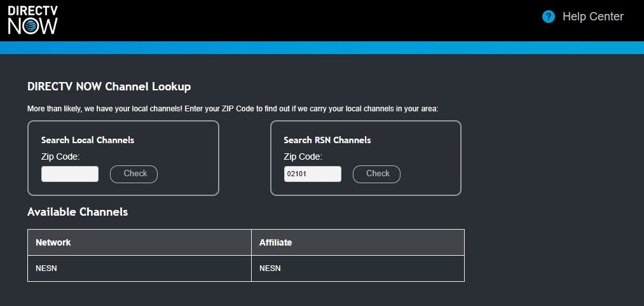Select the Network column header
This screenshot has width=644, height=306.
[139, 242]
